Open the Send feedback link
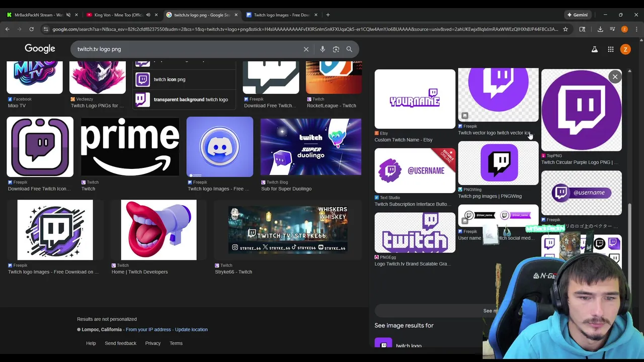644x362 pixels. click(120, 343)
